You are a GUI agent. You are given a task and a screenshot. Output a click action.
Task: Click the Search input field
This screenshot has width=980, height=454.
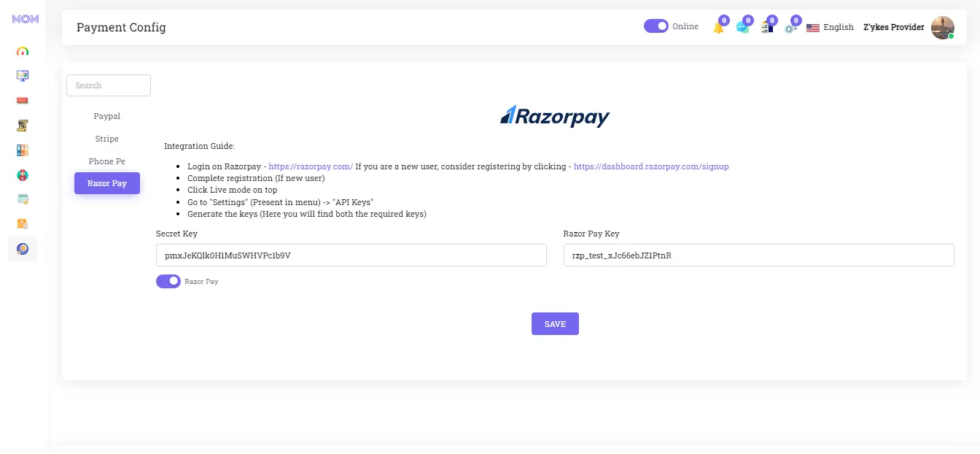point(109,85)
